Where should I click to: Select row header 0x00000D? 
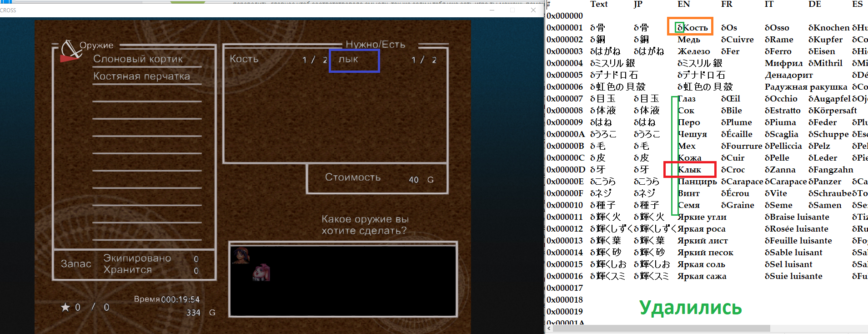pos(566,170)
